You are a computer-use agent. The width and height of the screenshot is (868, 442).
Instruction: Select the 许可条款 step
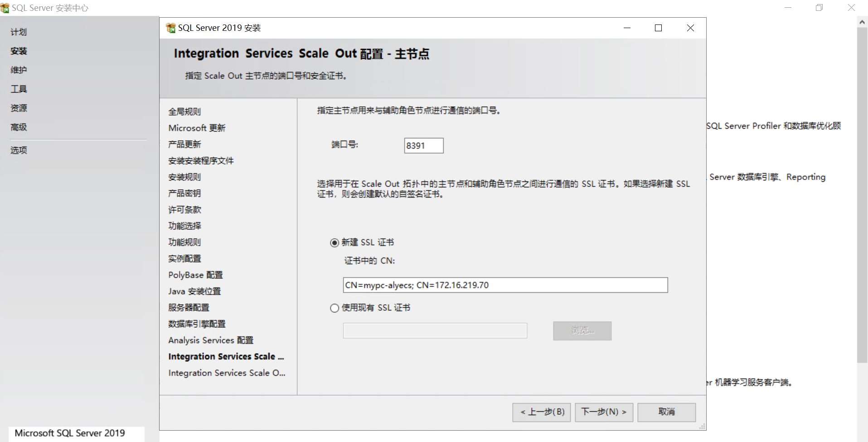[184, 209]
